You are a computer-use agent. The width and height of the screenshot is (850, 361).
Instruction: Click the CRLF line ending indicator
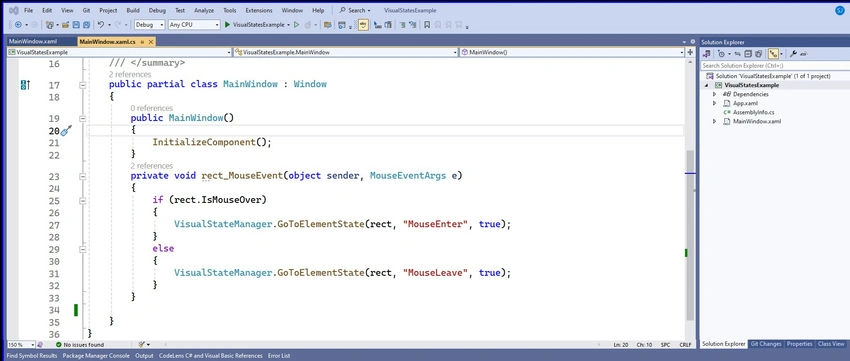pyautogui.click(x=685, y=345)
